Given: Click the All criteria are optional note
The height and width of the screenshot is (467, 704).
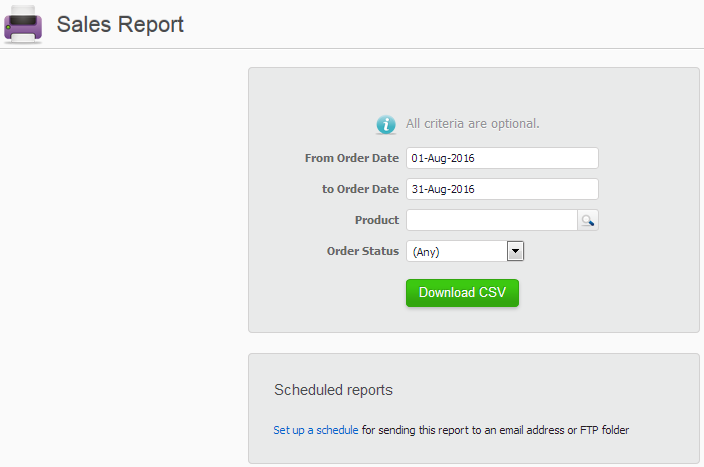Looking at the screenshot, I should coord(472,123).
